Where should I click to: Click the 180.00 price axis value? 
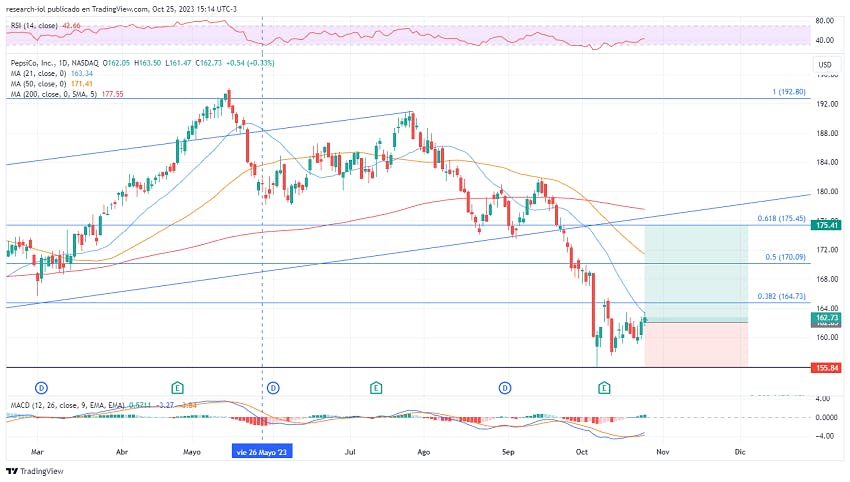(x=827, y=191)
